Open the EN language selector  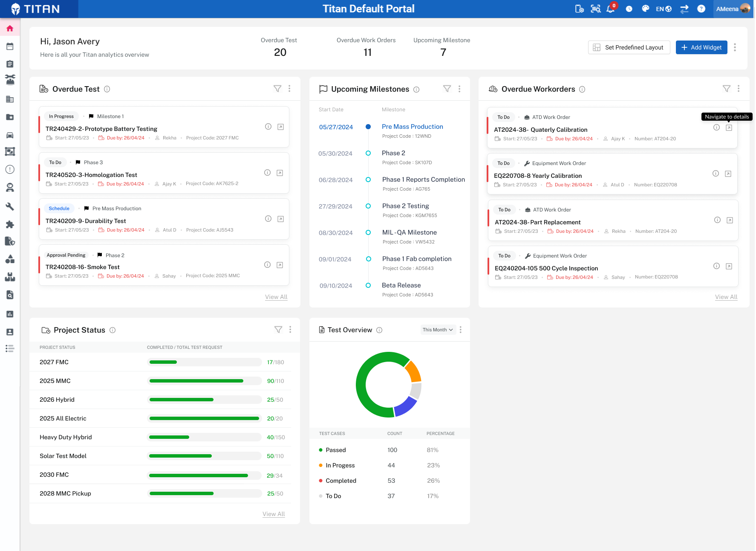664,9
